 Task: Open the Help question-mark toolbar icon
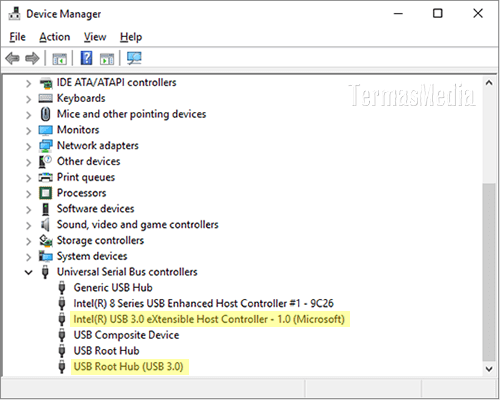[x=86, y=58]
